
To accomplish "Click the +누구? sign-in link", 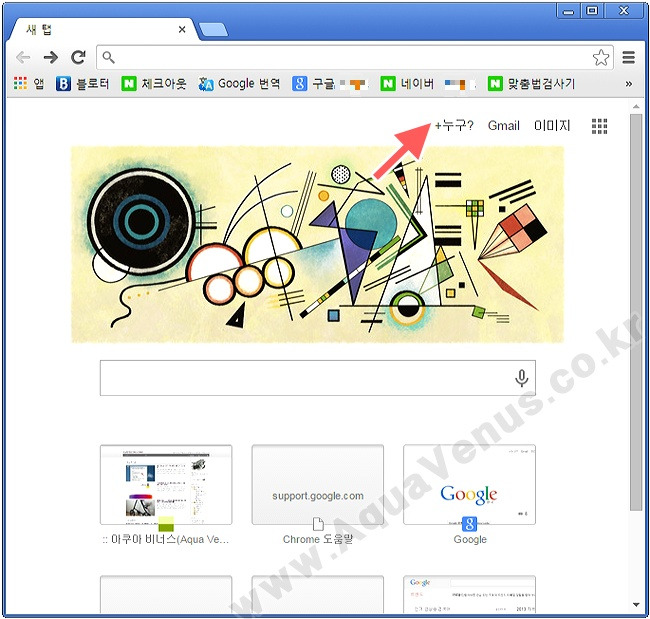I will [x=454, y=125].
